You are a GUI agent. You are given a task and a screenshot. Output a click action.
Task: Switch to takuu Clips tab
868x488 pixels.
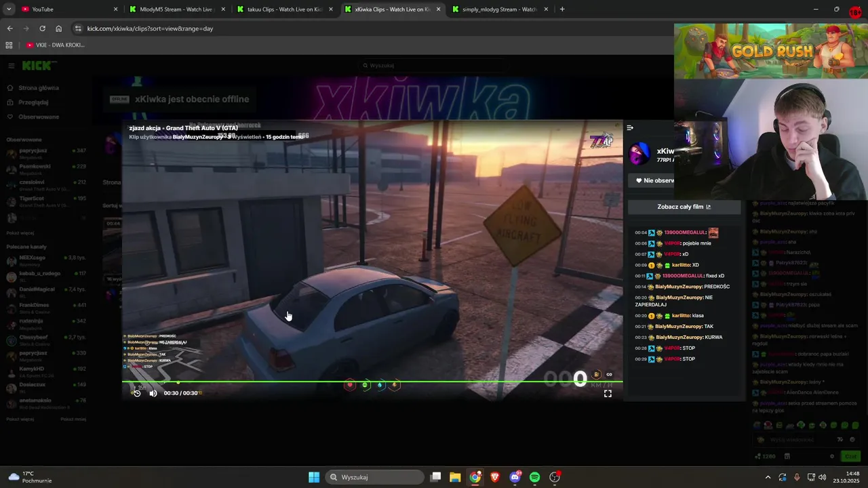coord(283,9)
